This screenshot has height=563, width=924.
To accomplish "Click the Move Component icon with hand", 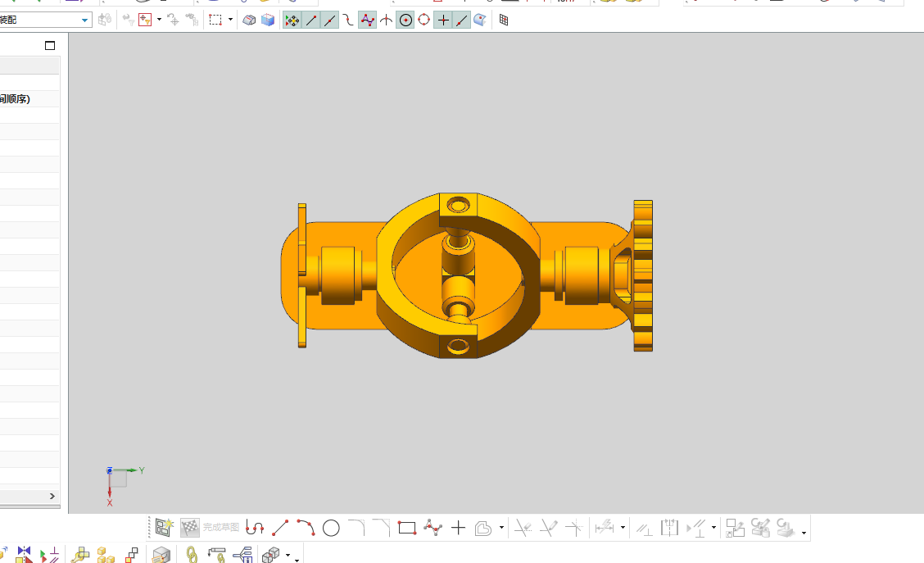I will tap(80, 555).
